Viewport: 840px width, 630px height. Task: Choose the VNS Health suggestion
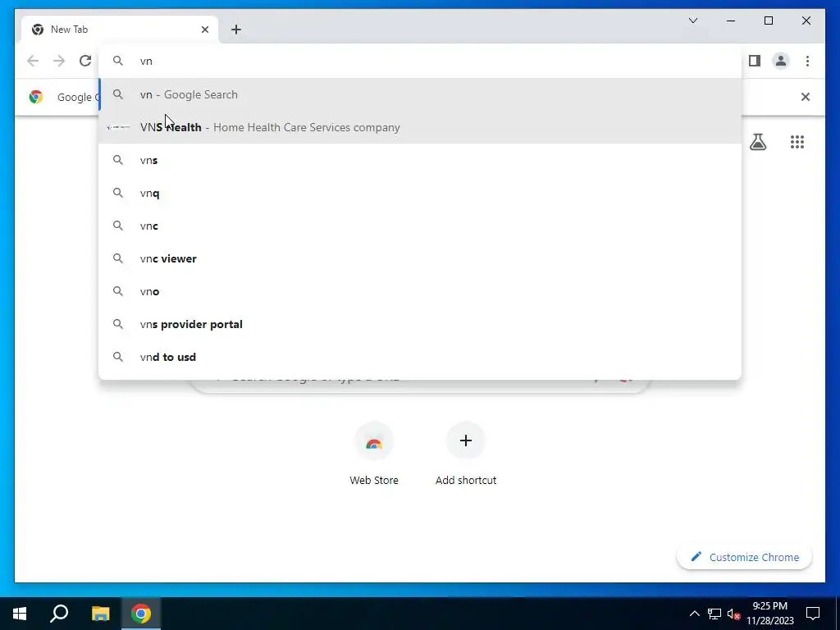(420, 127)
